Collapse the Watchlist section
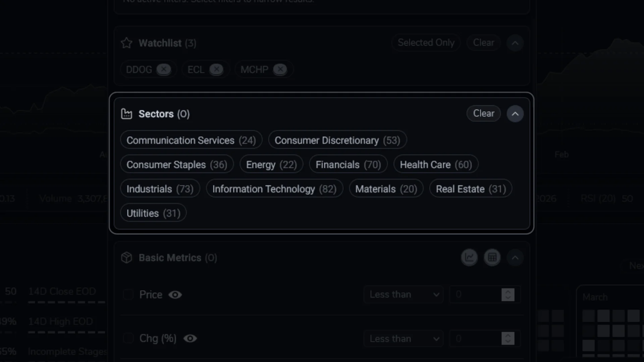 pos(515,43)
